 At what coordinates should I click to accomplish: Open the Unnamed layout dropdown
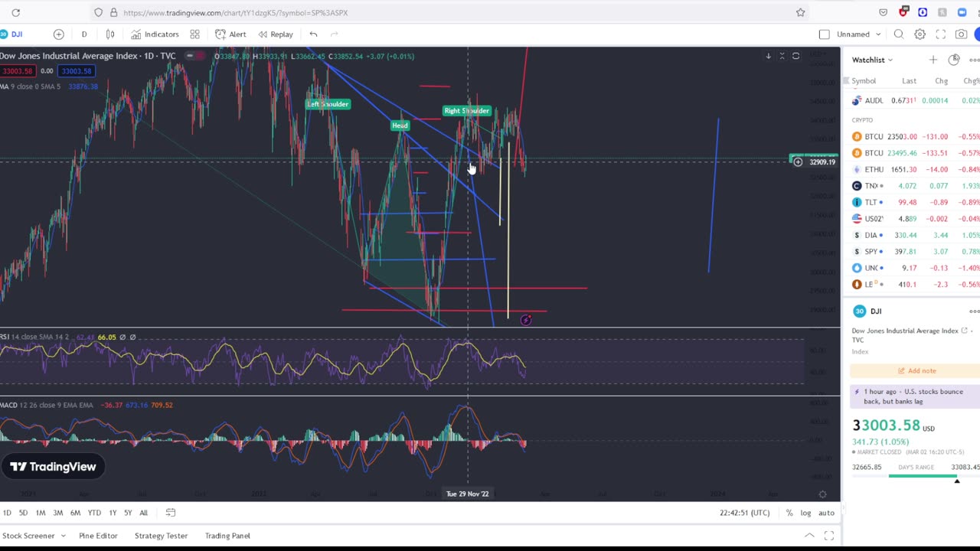tap(859, 34)
